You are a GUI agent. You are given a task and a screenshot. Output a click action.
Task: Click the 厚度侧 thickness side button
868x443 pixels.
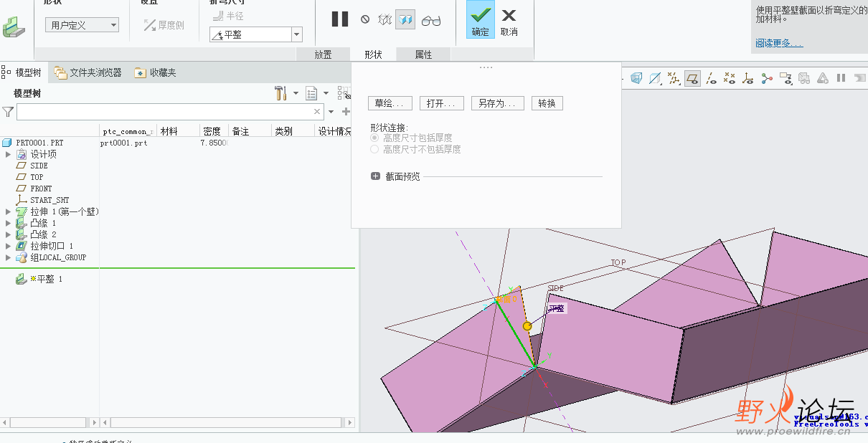164,25
